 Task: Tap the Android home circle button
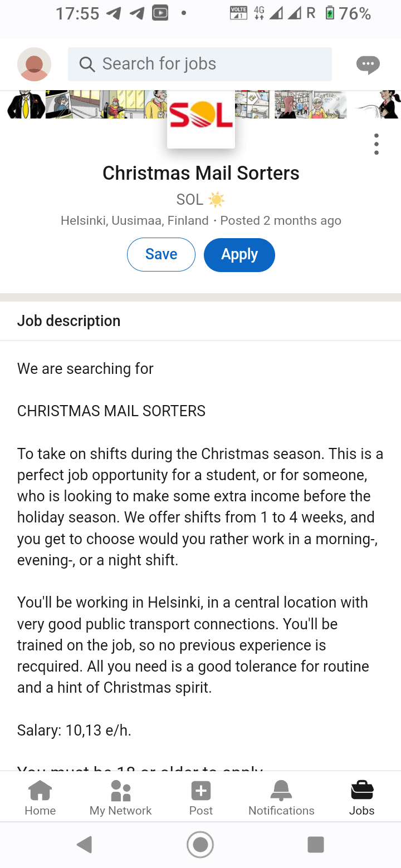[x=200, y=845]
